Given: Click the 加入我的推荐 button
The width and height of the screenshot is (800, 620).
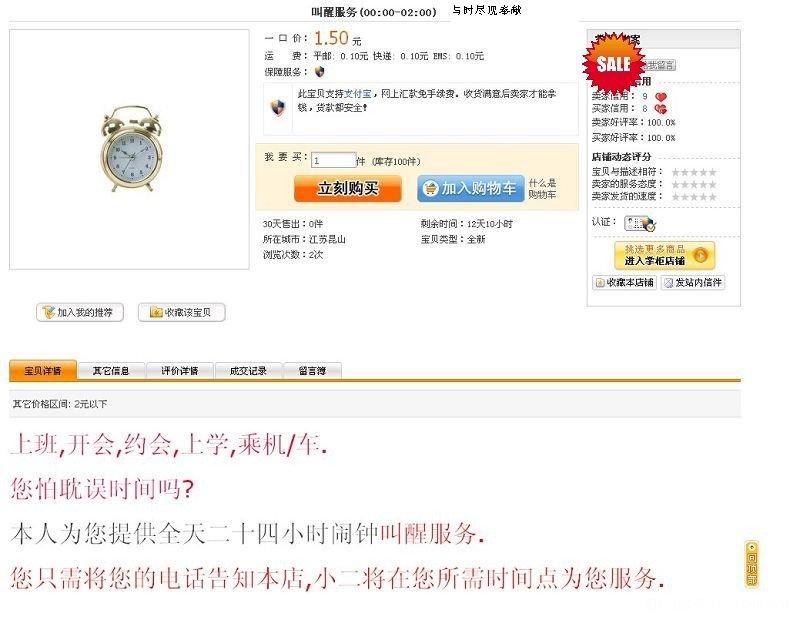Looking at the screenshot, I should (80, 312).
